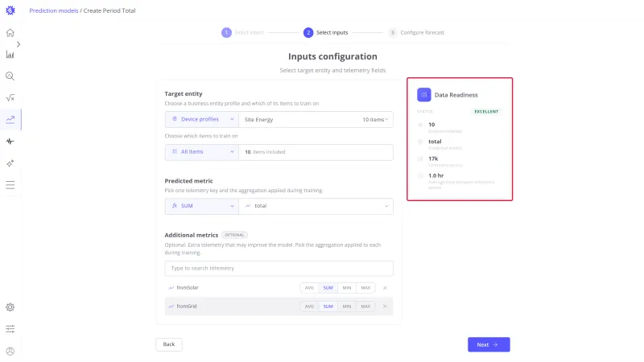Click the Type to search telemetry field
The height and width of the screenshot is (362, 644).
point(279,269)
